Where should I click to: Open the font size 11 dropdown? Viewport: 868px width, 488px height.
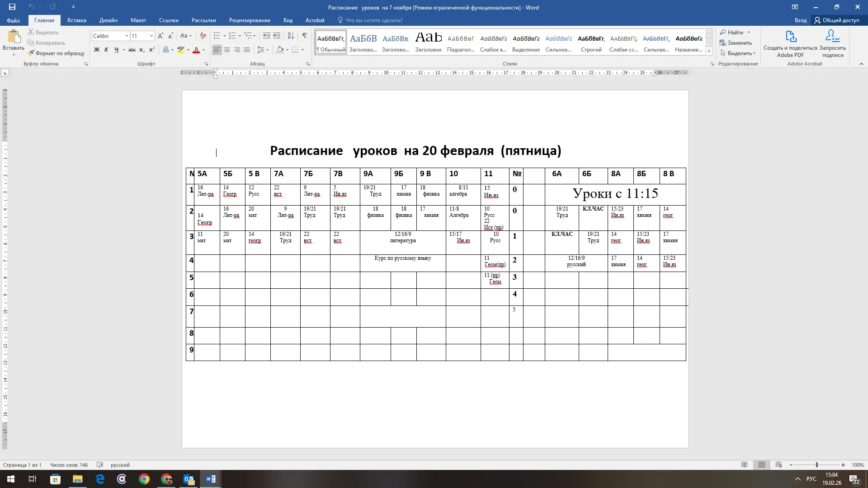coord(151,36)
